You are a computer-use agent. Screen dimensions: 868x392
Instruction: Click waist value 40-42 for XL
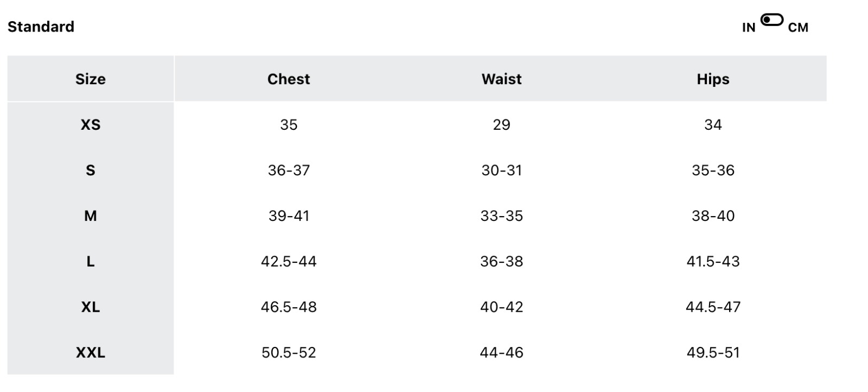pyautogui.click(x=501, y=307)
